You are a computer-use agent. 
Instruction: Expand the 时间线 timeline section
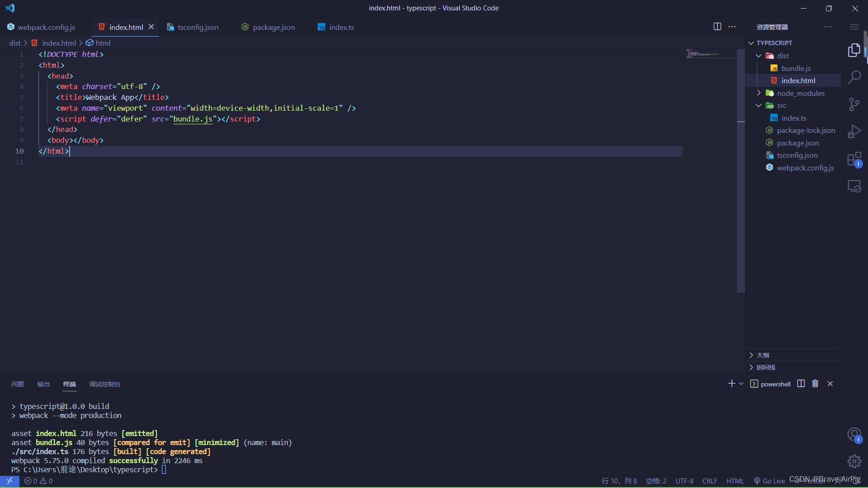tap(793, 367)
